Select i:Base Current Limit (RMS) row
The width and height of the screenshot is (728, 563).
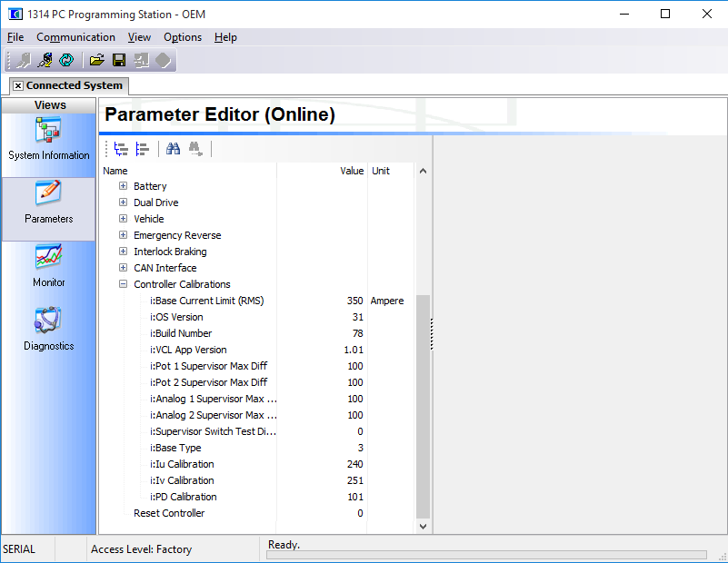(x=206, y=301)
